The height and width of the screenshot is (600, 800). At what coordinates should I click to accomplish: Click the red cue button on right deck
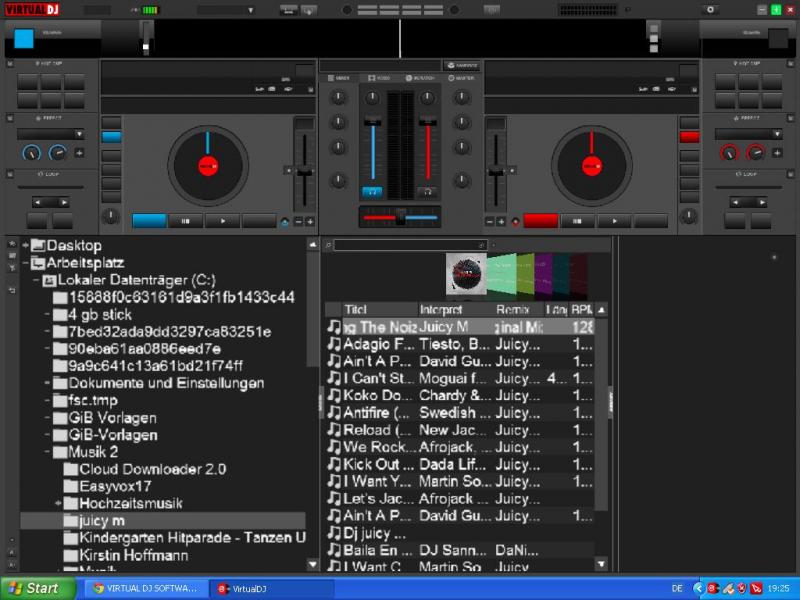tap(541, 221)
